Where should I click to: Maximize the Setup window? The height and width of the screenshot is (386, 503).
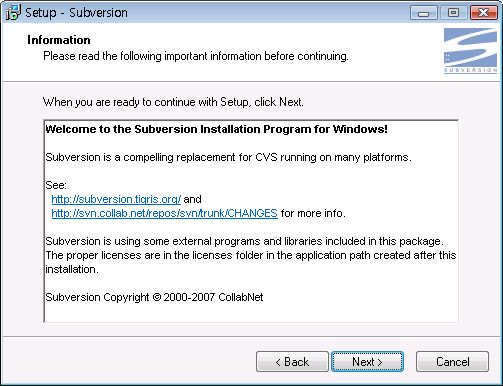point(453,13)
